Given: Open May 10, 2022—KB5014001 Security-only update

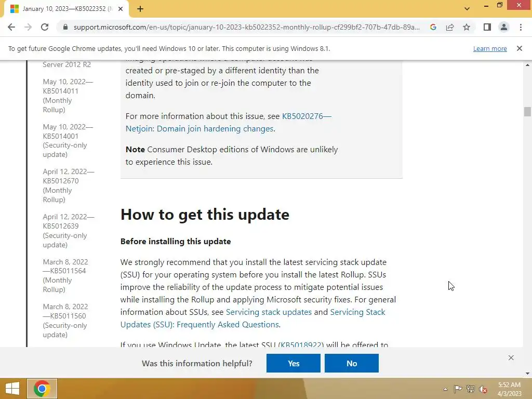Looking at the screenshot, I should pyautogui.click(x=68, y=140).
